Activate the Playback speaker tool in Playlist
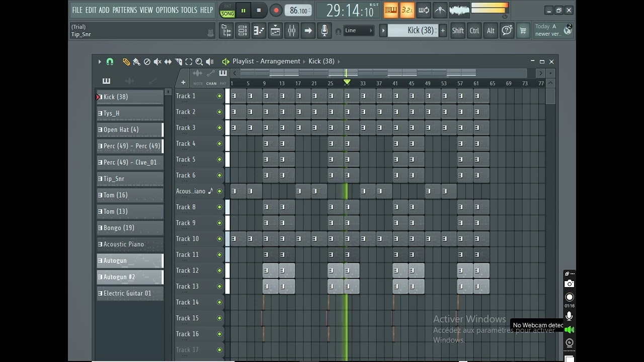644x362 pixels. [x=210, y=62]
